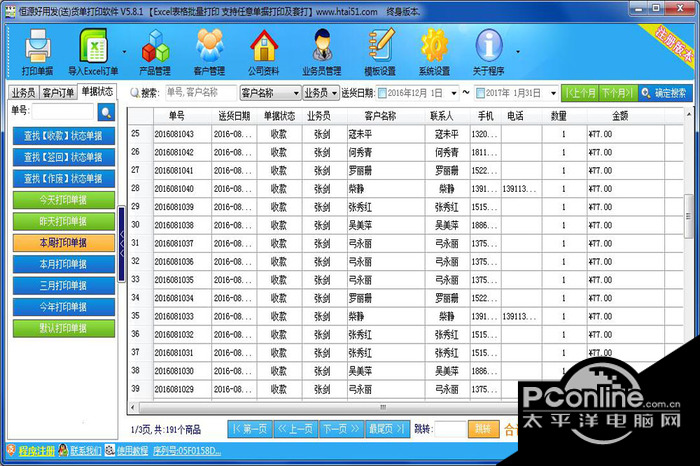Open the end date 2017年1月31日 picker
700x466 pixels.
coord(553,93)
